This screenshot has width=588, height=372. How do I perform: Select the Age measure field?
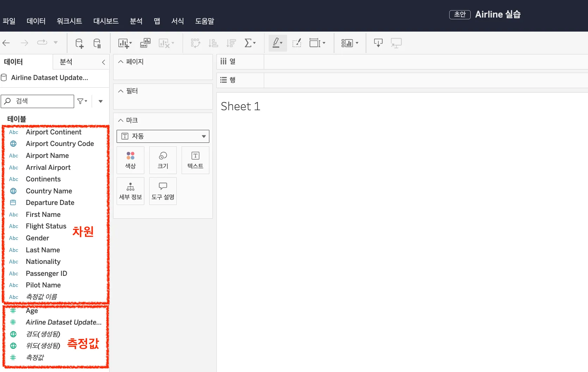[32, 311]
